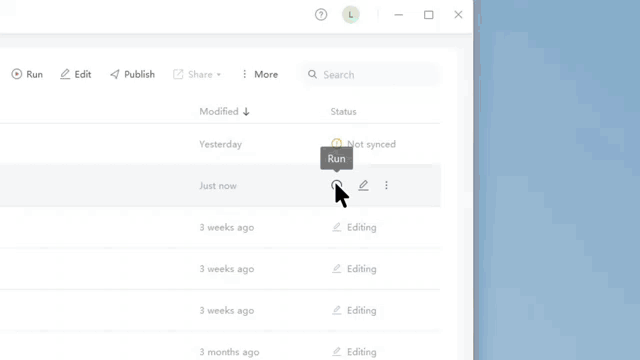Click the search magnifier icon
640x360 pixels.
(312, 74)
